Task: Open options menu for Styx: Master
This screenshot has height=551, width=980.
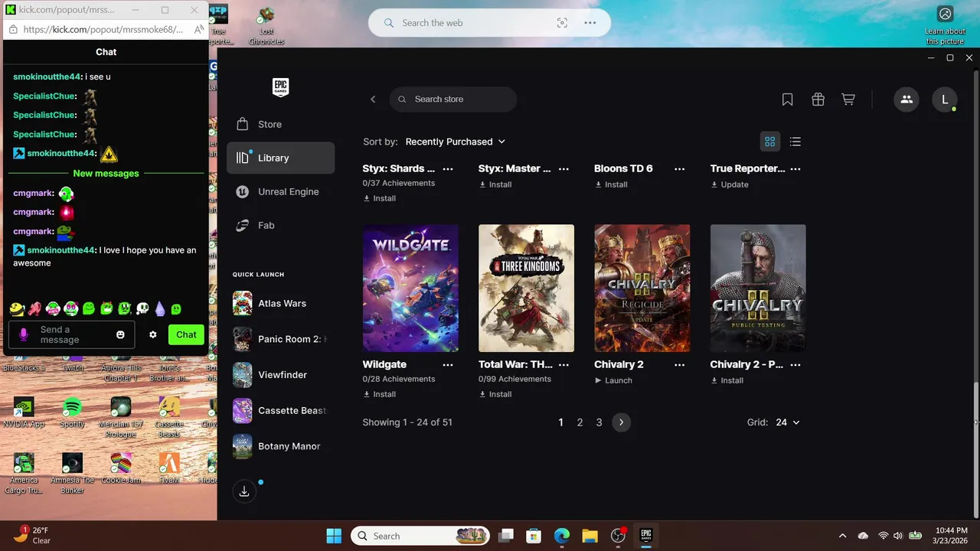Action: 563,168
